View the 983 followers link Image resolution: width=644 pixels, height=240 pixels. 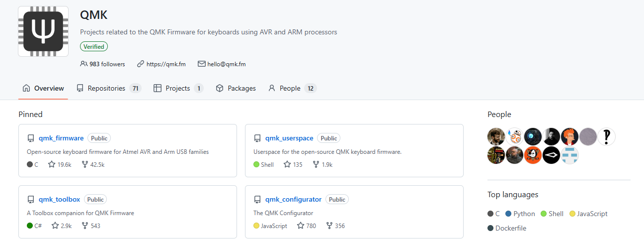point(107,64)
